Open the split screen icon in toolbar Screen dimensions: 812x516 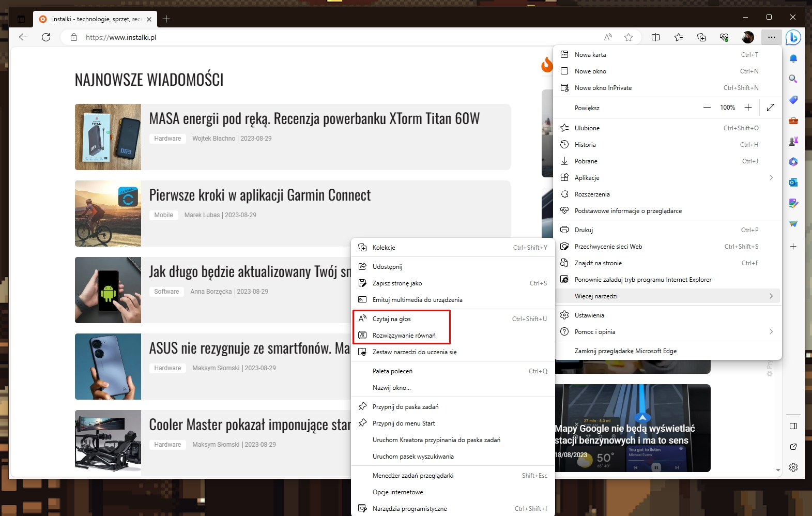pyautogui.click(x=655, y=37)
